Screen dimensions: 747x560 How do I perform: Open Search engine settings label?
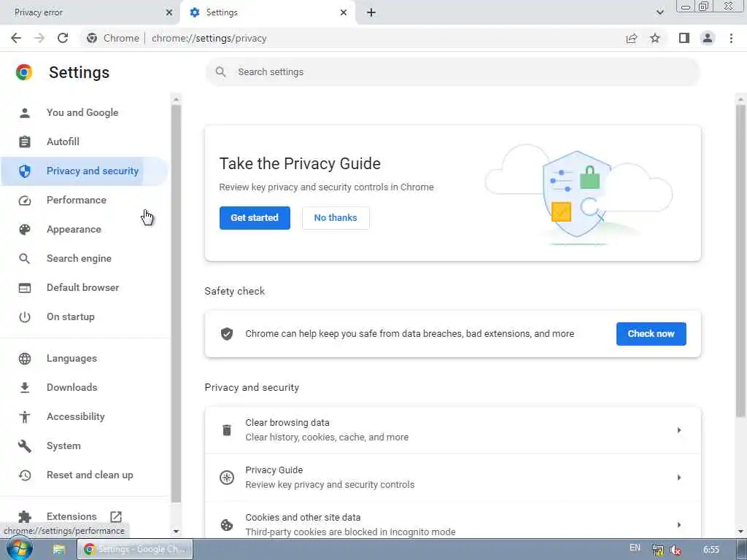coord(79,259)
